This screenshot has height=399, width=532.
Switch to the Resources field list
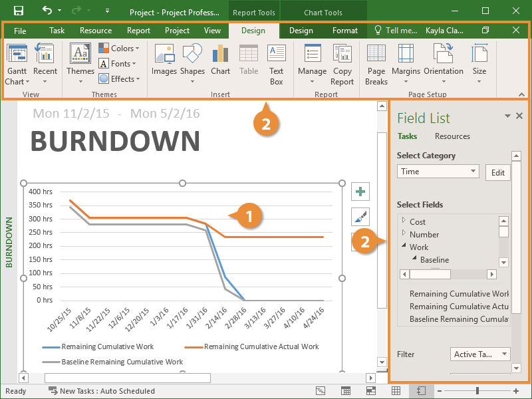(452, 136)
